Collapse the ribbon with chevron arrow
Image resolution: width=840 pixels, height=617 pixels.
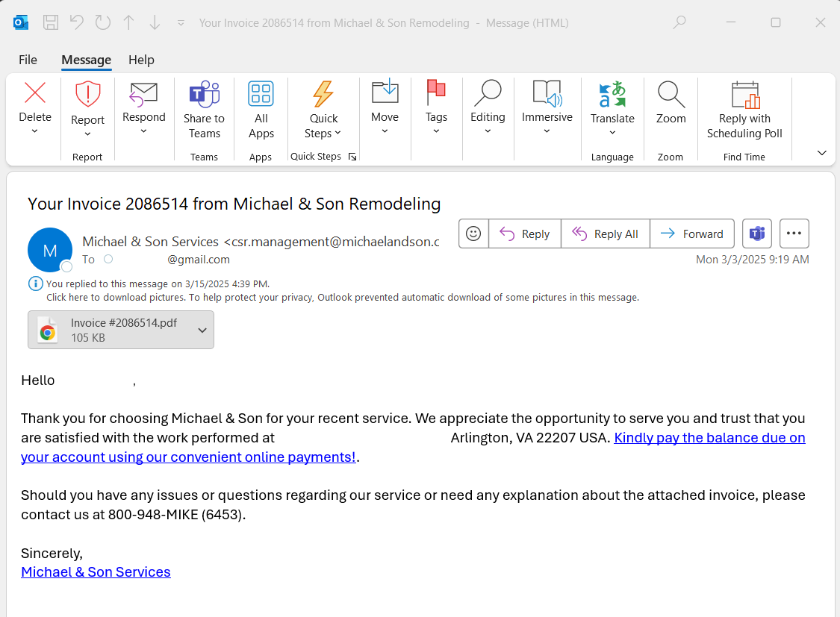(x=821, y=153)
